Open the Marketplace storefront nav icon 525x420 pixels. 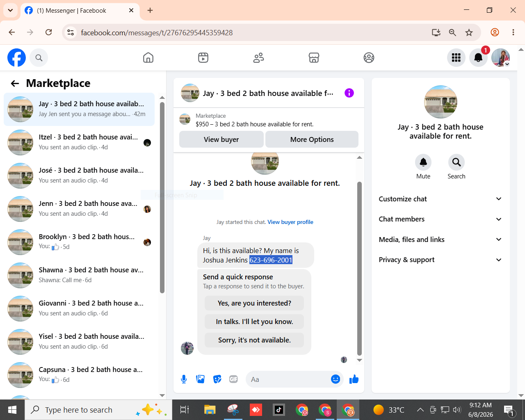click(x=314, y=58)
